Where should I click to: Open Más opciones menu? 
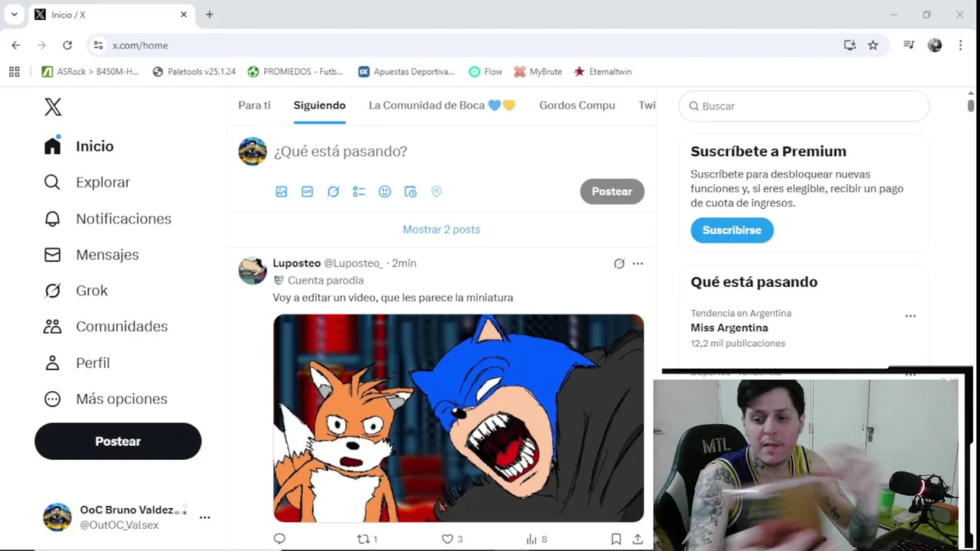[x=105, y=399]
